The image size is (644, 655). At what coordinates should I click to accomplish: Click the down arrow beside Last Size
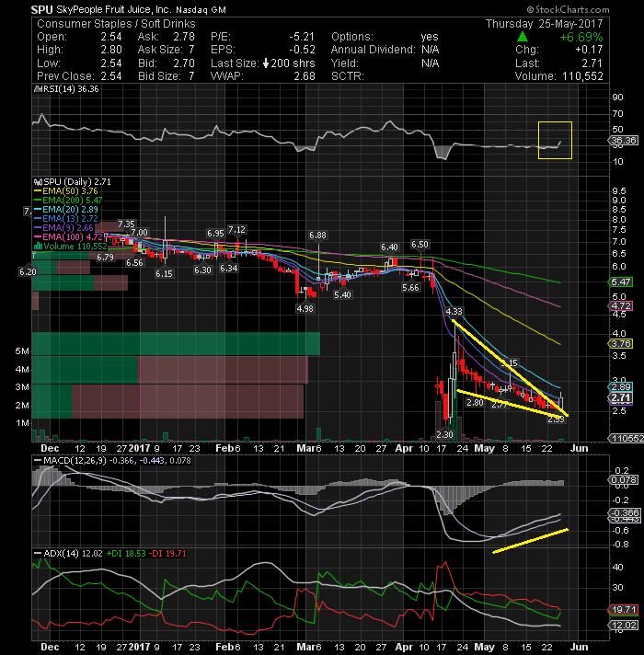click(266, 63)
